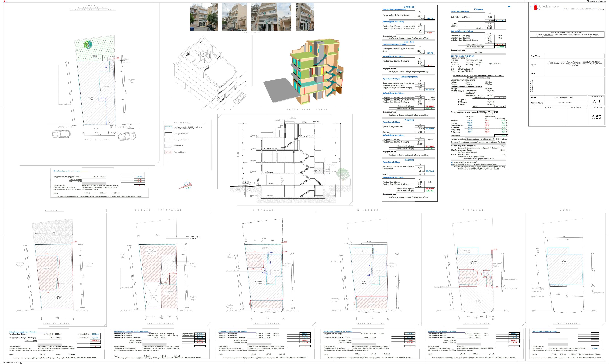609x364 pixels.
Task: Open the first building photo thumbnail
Action: coord(204,17)
